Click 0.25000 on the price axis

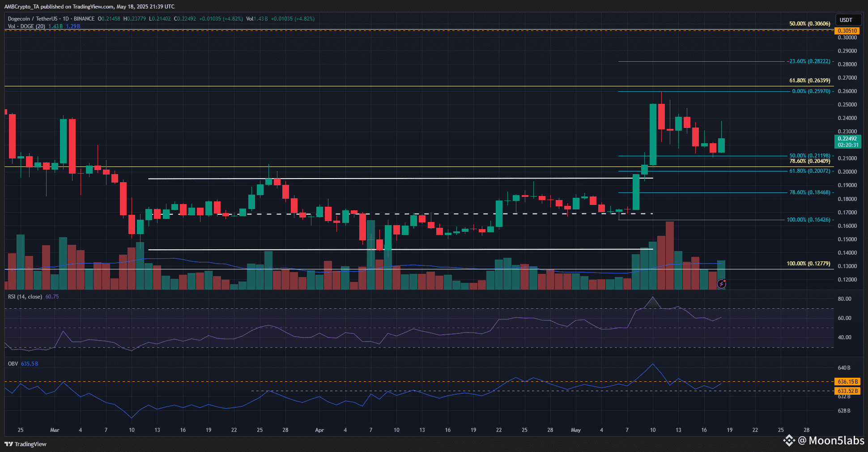[x=847, y=105]
